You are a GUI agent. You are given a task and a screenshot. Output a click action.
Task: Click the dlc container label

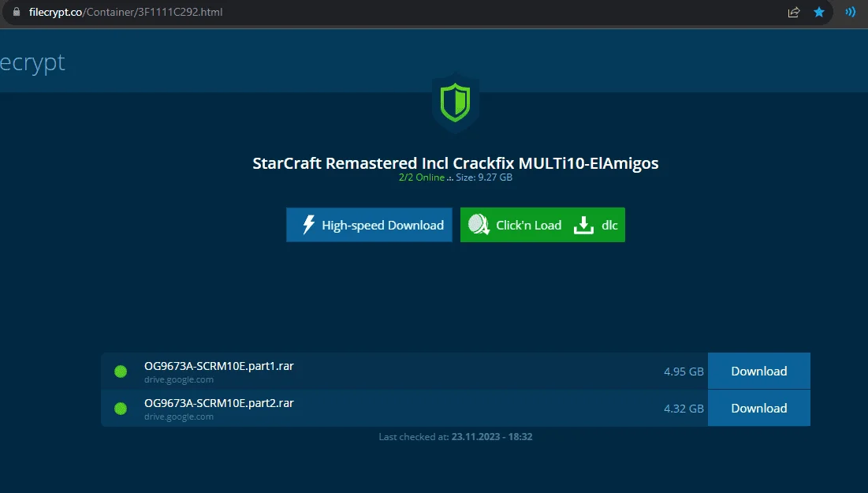pyautogui.click(x=609, y=226)
